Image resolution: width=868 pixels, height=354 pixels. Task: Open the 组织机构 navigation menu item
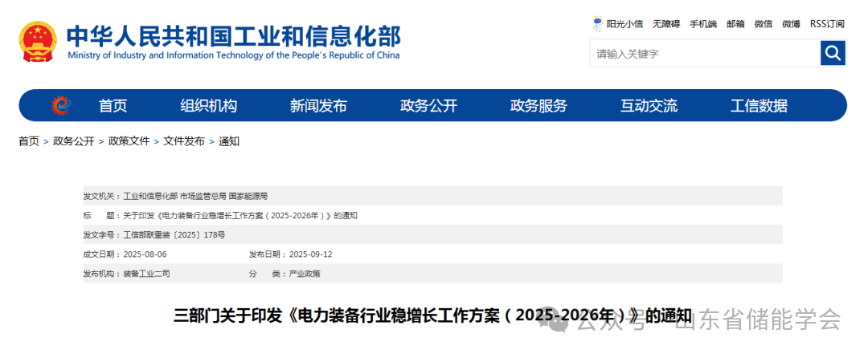coord(209,106)
